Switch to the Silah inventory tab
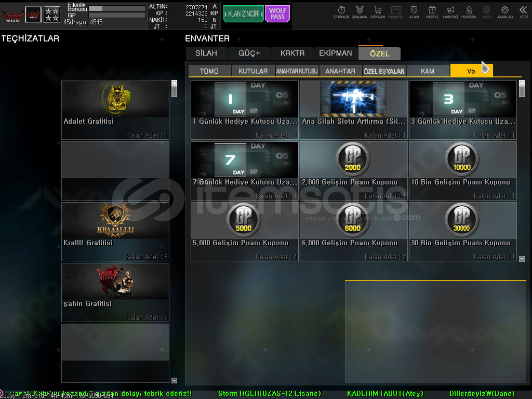 206,54
